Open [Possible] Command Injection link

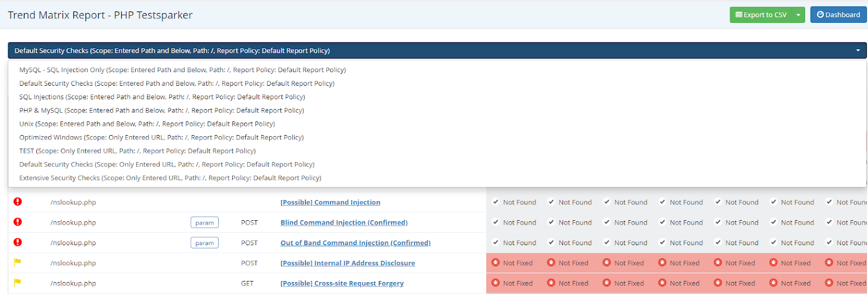(330, 202)
